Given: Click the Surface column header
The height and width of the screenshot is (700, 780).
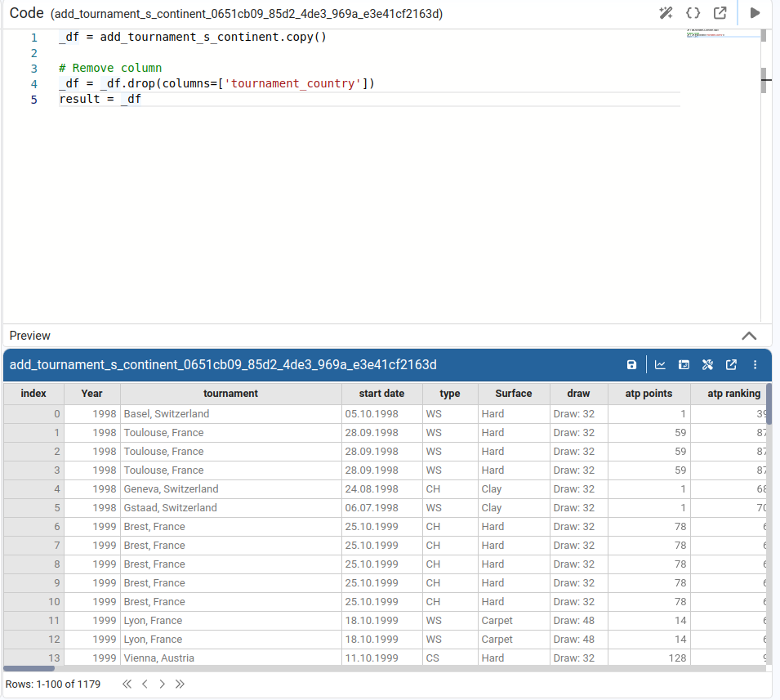Looking at the screenshot, I should tap(513, 393).
